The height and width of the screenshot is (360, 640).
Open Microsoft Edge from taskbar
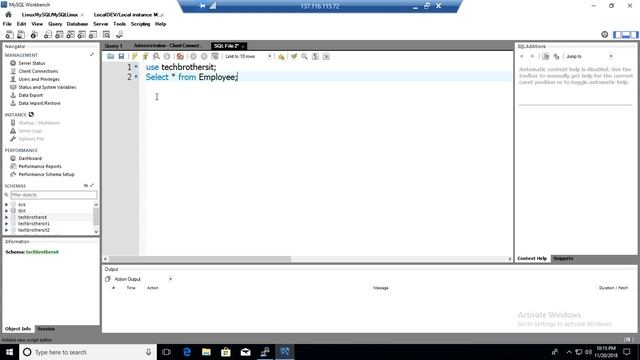coord(187,352)
